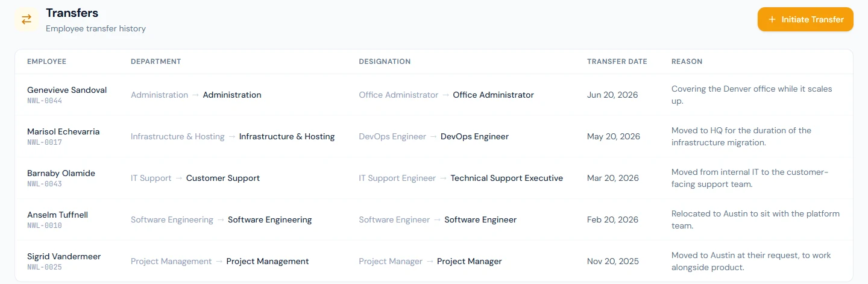Click the new Office Administrator designation in black
Image resolution: width=868 pixels, height=284 pixels.
(494, 95)
